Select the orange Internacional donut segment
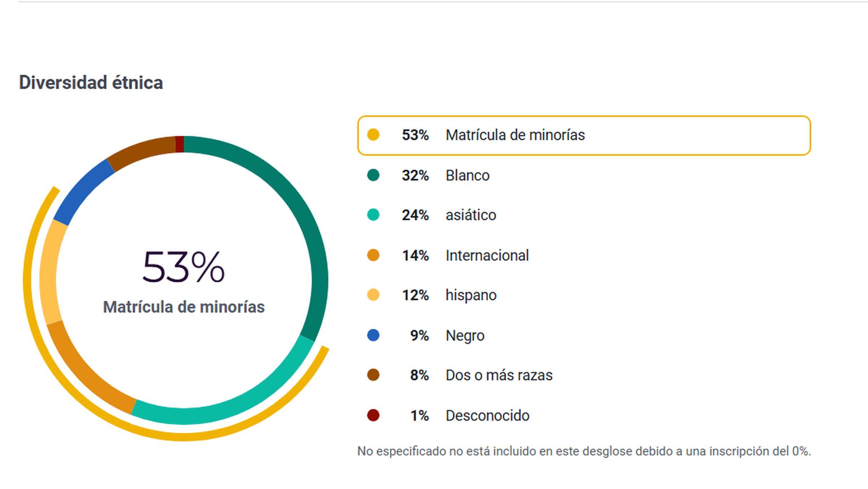The width and height of the screenshot is (868, 489). point(83,369)
